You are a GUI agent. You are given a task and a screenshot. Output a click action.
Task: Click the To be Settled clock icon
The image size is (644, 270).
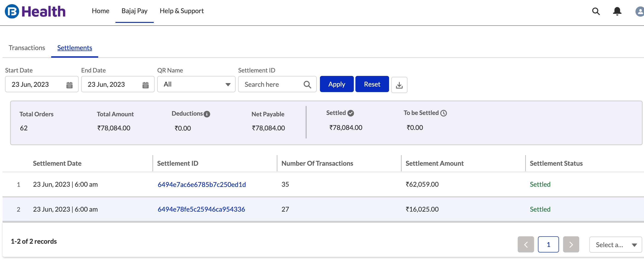[443, 113]
